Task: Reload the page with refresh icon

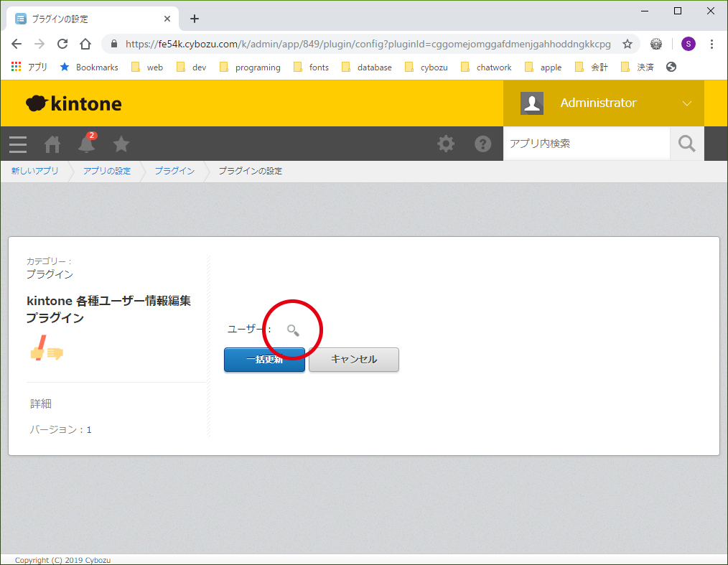Action: [x=62, y=44]
